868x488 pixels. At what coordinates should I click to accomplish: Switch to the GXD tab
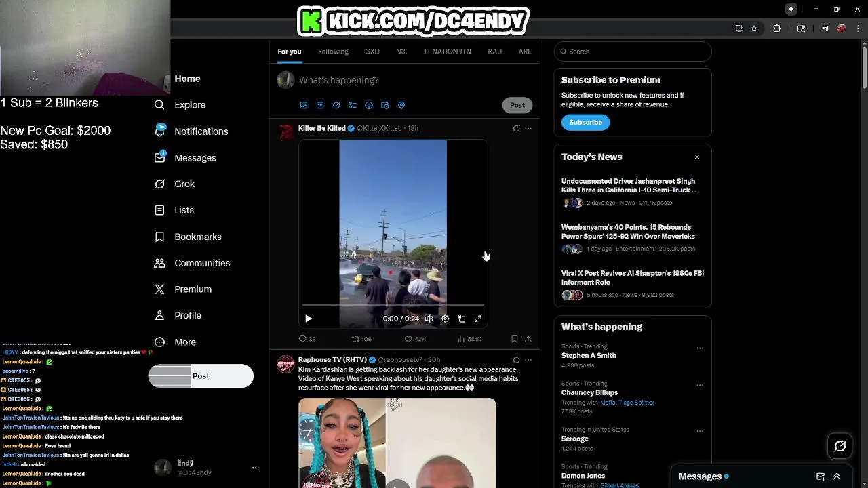372,52
